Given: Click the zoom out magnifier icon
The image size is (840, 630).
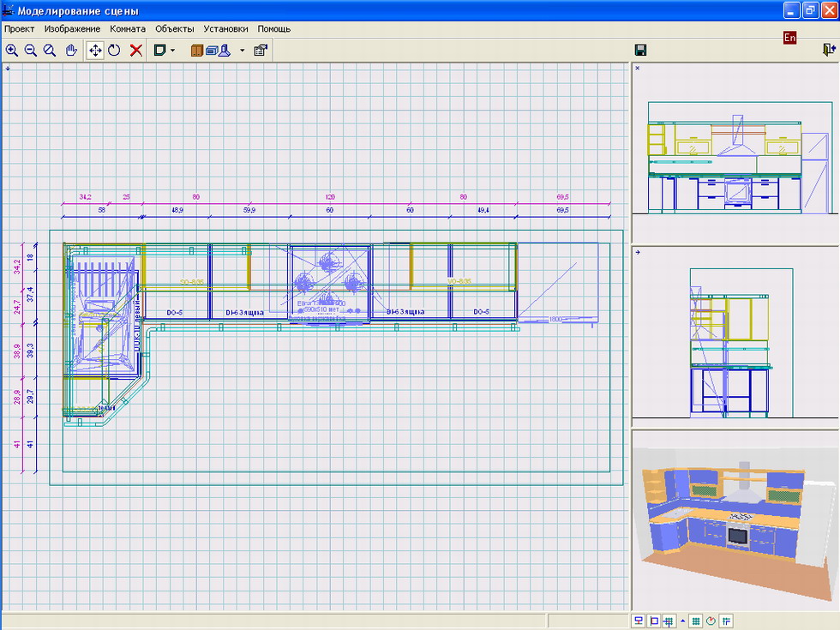Looking at the screenshot, I should click(31, 51).
